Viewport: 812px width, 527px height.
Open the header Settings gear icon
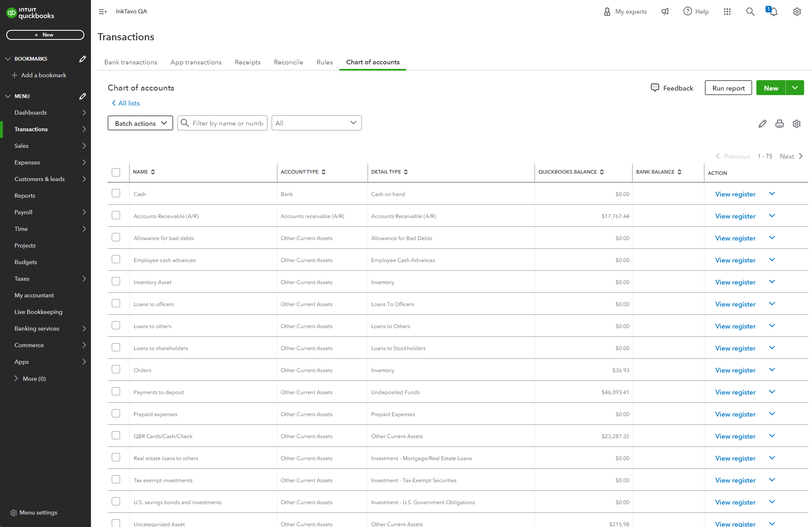tap(797, 12)
